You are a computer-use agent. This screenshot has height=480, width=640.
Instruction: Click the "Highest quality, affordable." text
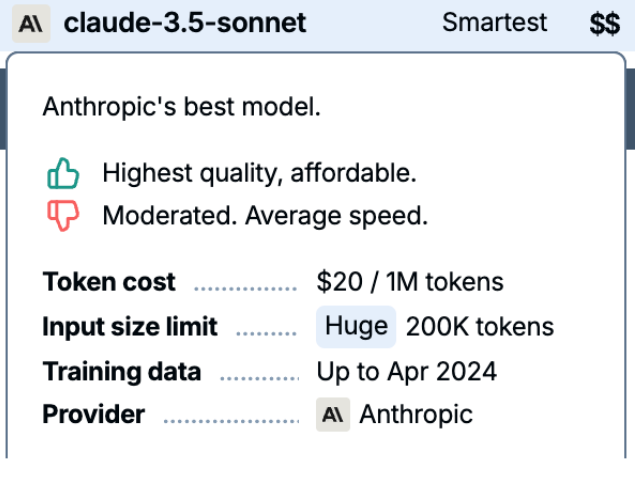[260, 173]
